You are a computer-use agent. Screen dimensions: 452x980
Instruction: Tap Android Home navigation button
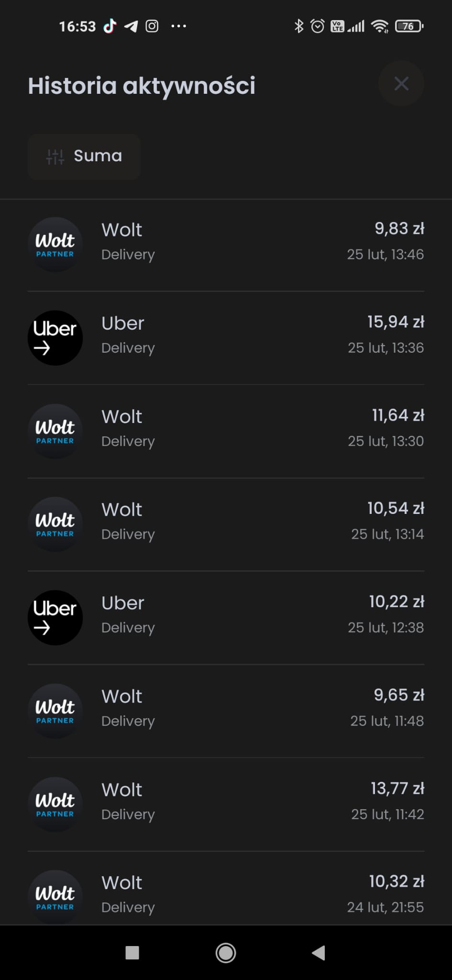point(226,953)
